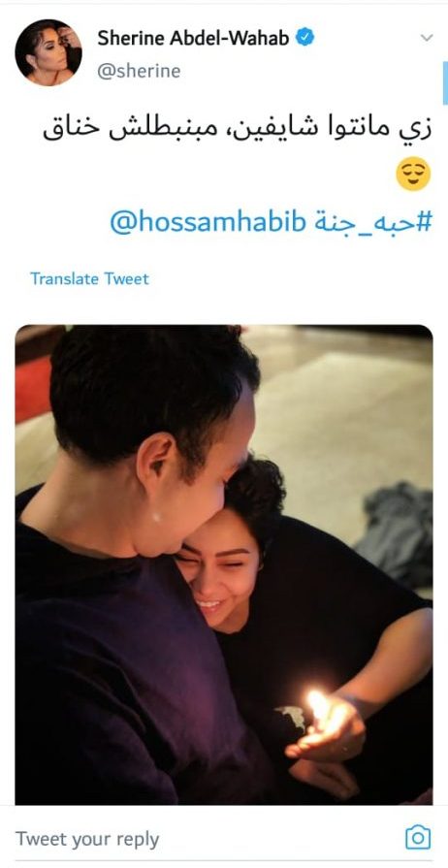
Task: Open the @hossamhabib mention
Action: point(208,222)
